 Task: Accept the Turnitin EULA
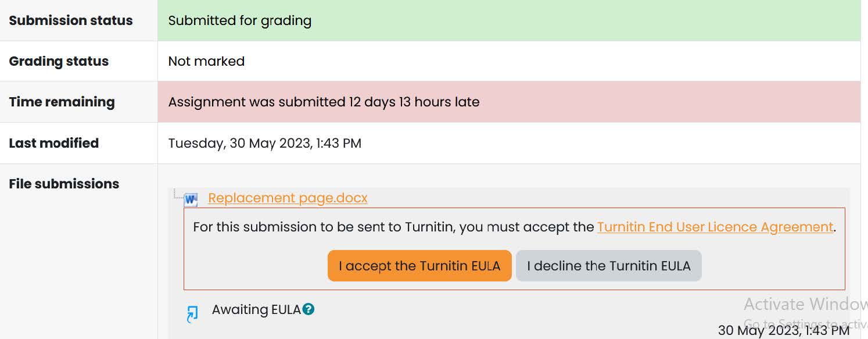[419, 266]
